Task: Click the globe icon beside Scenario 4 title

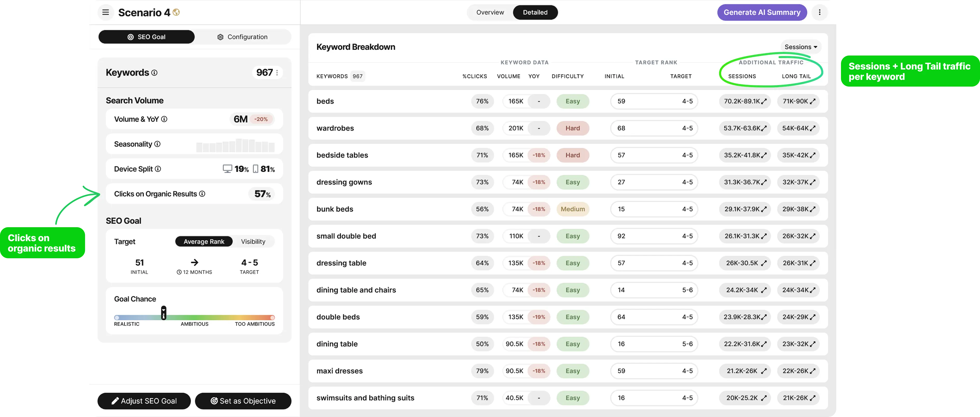Action: tap(176, 12)
